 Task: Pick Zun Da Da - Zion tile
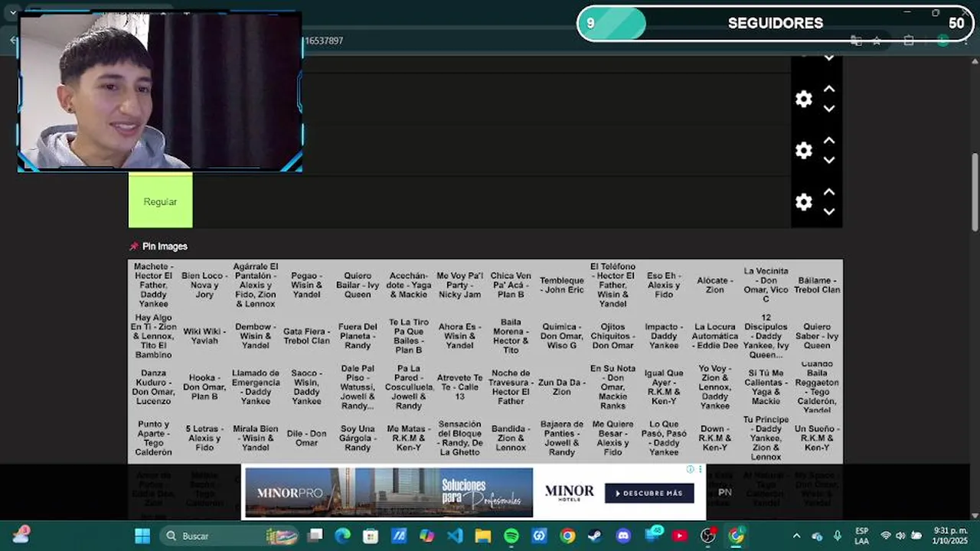point(562,387)
